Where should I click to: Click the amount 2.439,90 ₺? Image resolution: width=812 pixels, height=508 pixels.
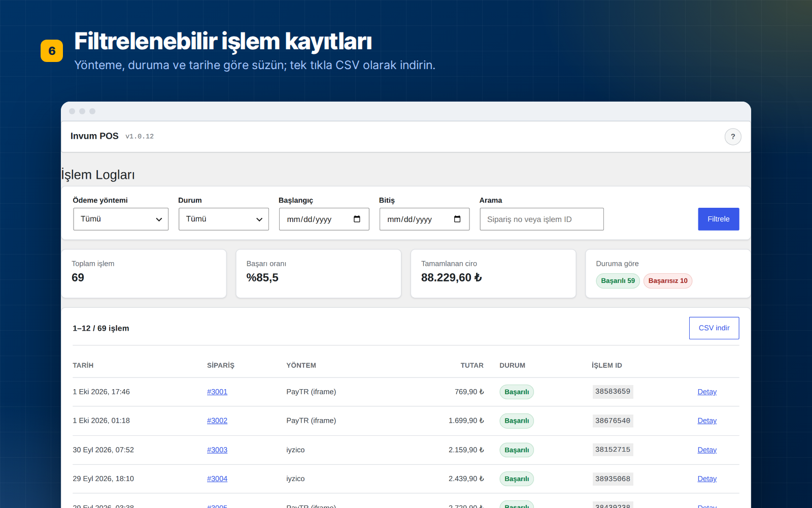tap(466, 479)
